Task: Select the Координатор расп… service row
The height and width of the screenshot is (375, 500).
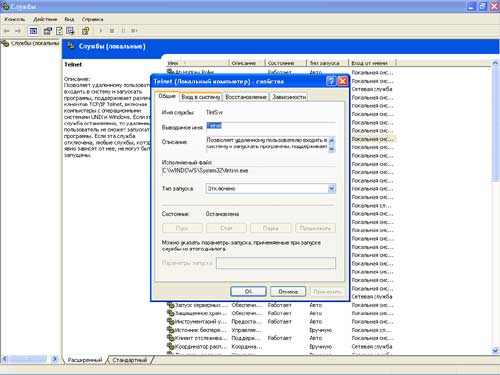Action: pos(281,346)
